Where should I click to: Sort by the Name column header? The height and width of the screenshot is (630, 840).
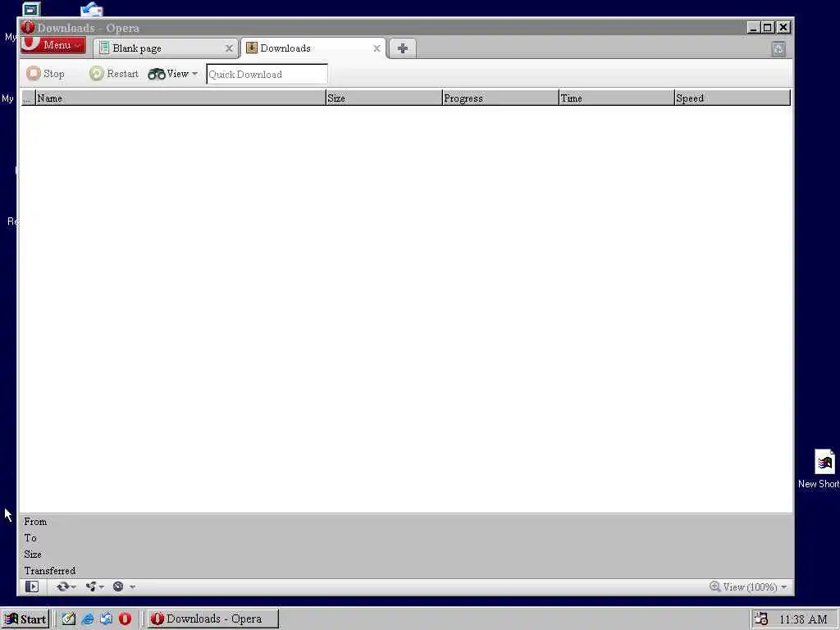click(180, 98)
